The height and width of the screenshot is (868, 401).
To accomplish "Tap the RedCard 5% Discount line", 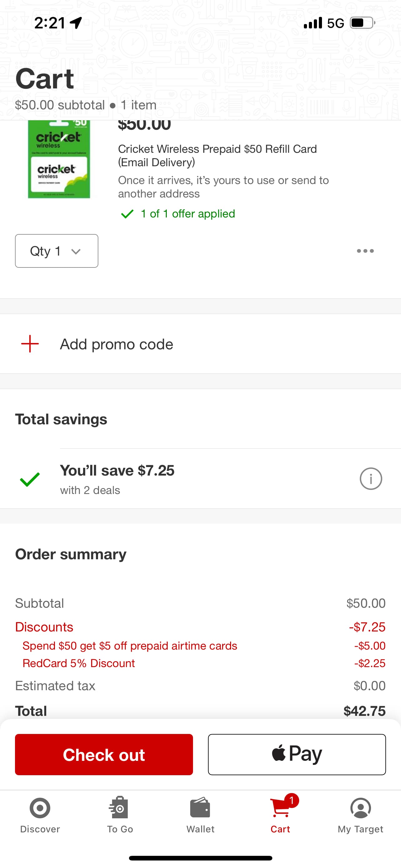I will 78,663.
